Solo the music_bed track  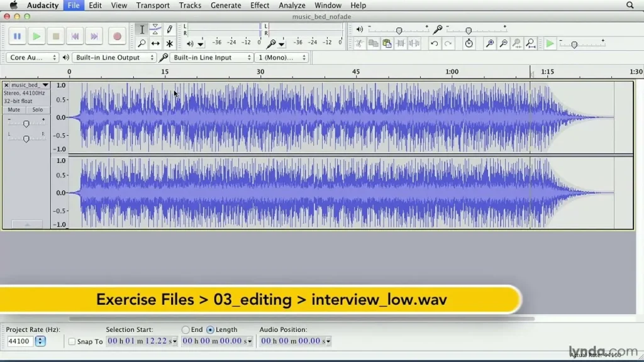(38, 109)
